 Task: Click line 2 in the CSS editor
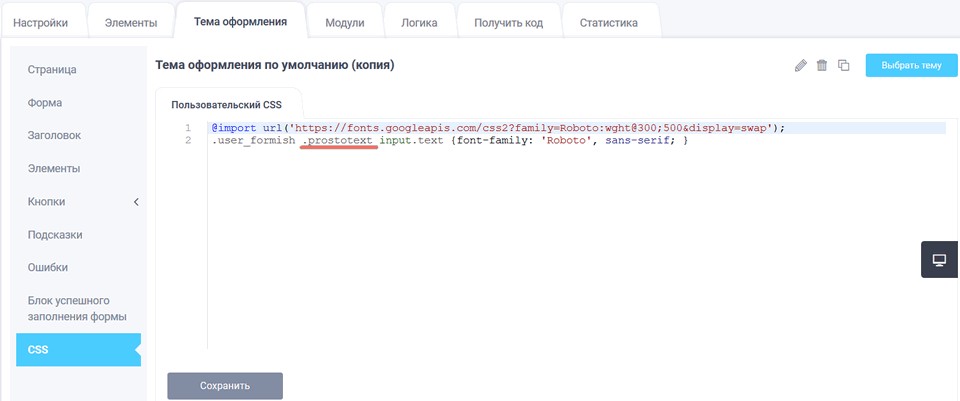(x=450, y=141)
